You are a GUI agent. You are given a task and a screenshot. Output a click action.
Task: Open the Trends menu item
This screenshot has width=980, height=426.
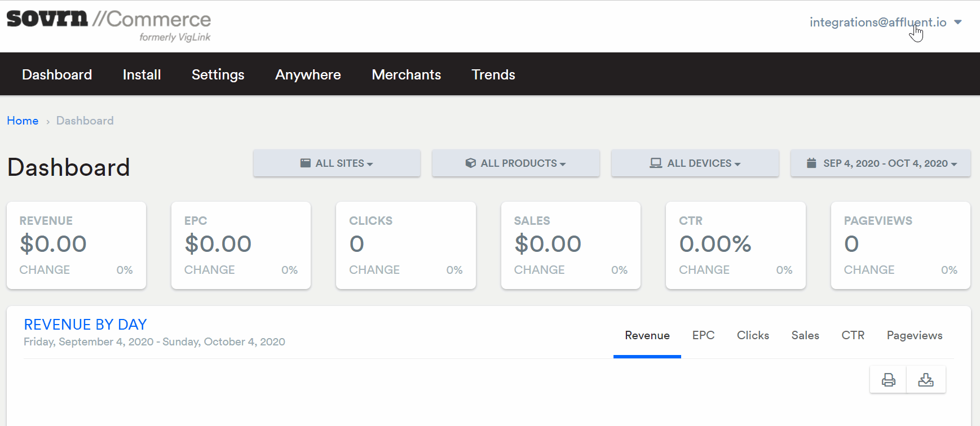click(x=493, y=74)
